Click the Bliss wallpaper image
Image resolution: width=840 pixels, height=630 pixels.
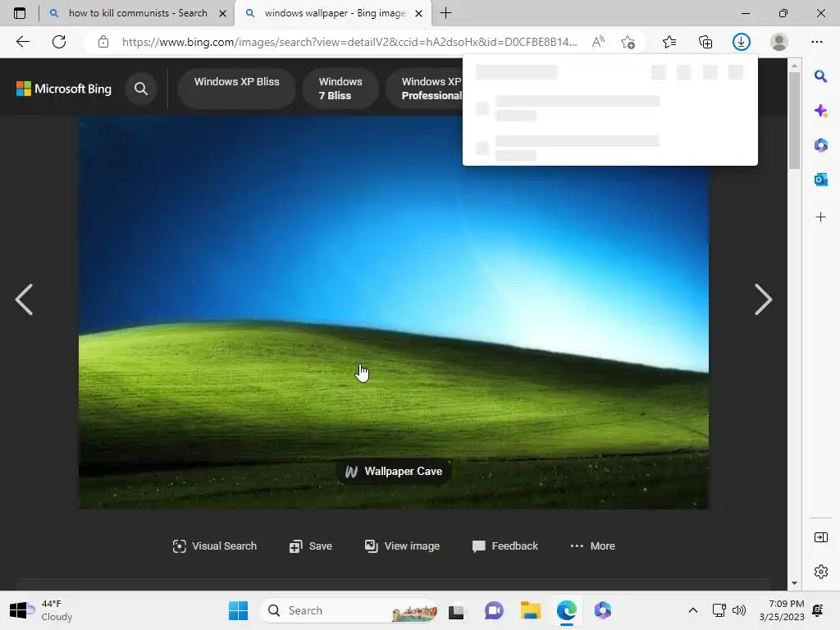point(394,313)
